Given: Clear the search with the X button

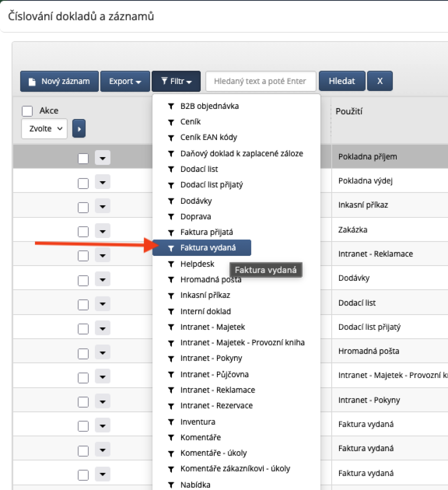Looking at the screenshot, I should 380,81.
